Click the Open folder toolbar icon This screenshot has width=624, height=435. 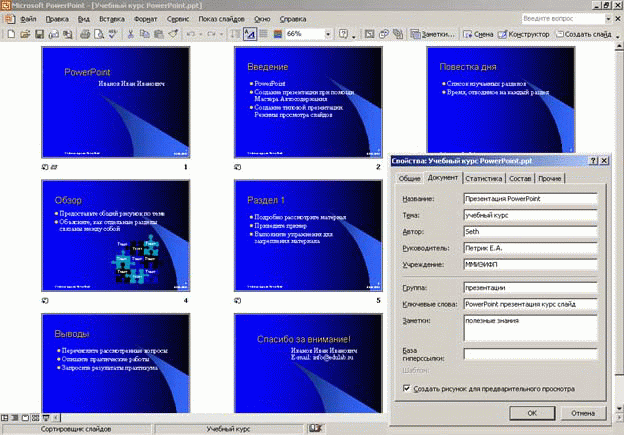[x=25, y=34]
